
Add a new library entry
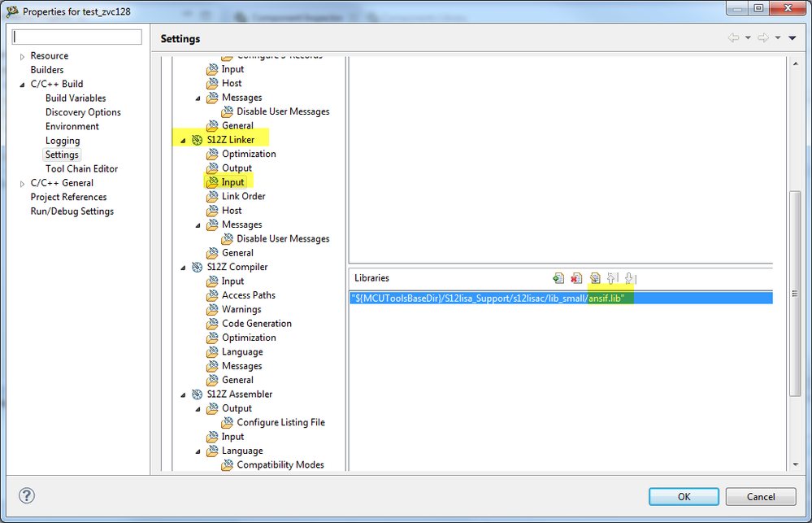coord(558,278)
